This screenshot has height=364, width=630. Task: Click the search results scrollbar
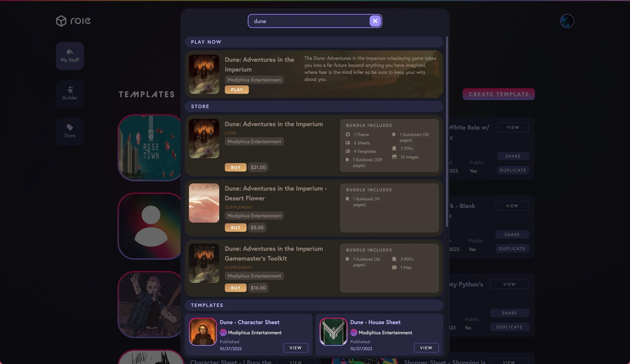447,131
